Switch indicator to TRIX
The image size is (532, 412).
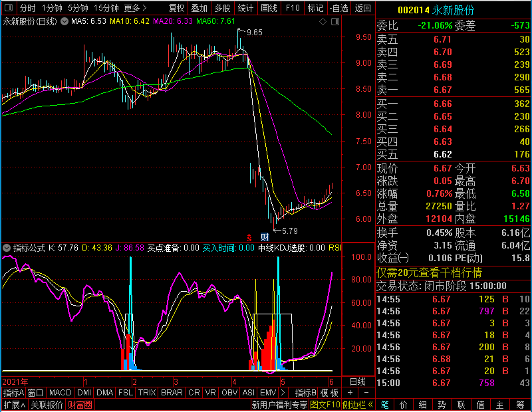pos(147,393)
